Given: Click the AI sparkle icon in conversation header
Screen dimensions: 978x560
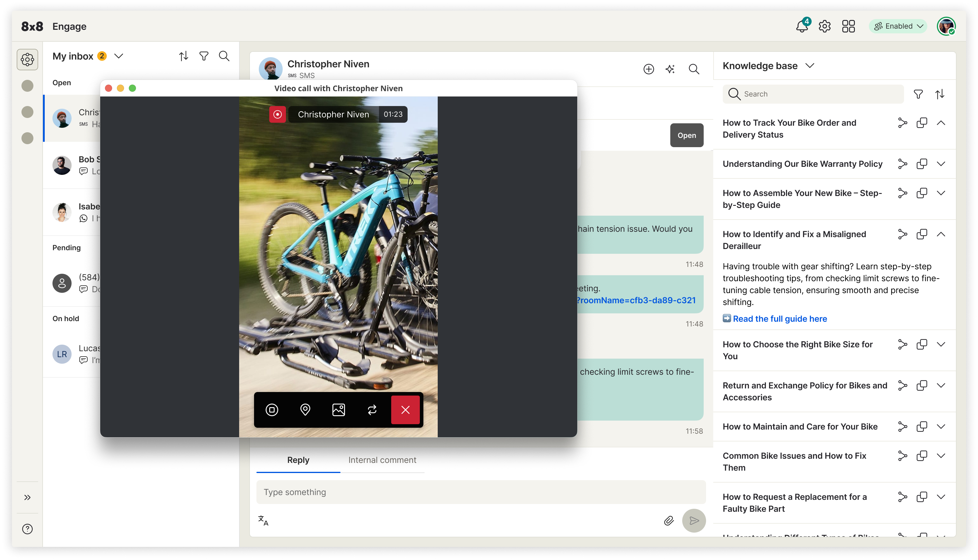Looking at the screenshot, I should coord(670,69).
